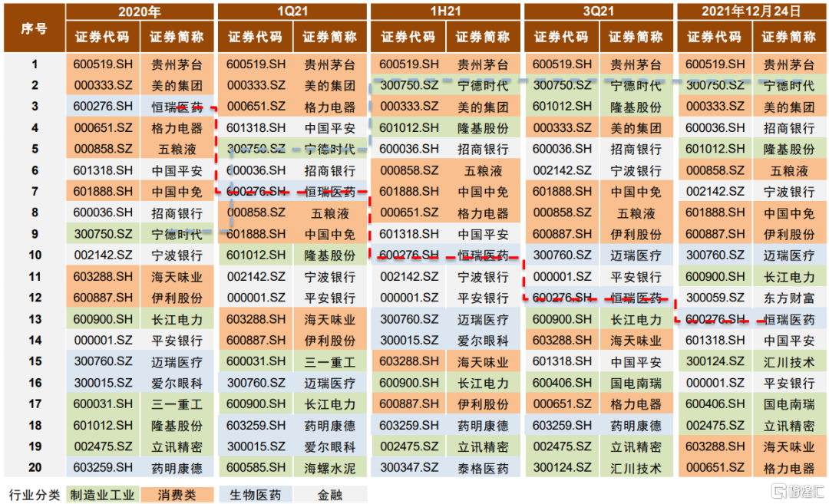The image size is (829, 504).
Task: Click the 序号 column header
Action: click(x=35, y=28)
